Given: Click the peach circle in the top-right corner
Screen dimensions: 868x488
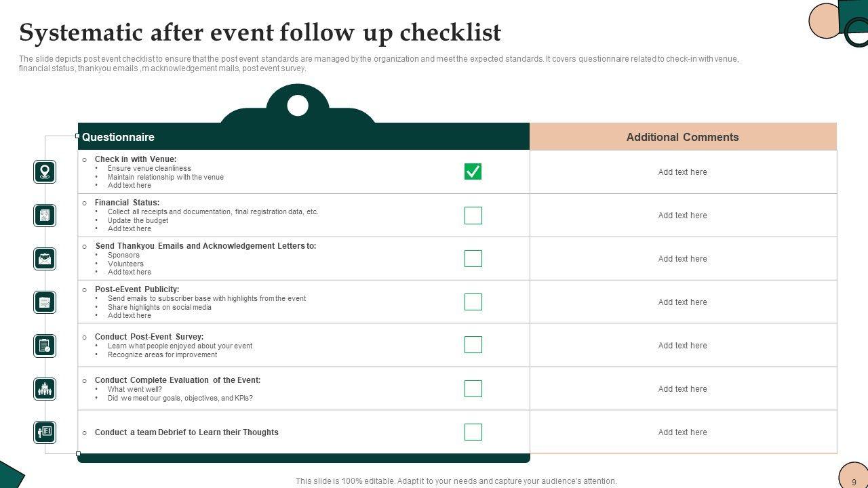Looking at the screenshot, I should [825, 20].
